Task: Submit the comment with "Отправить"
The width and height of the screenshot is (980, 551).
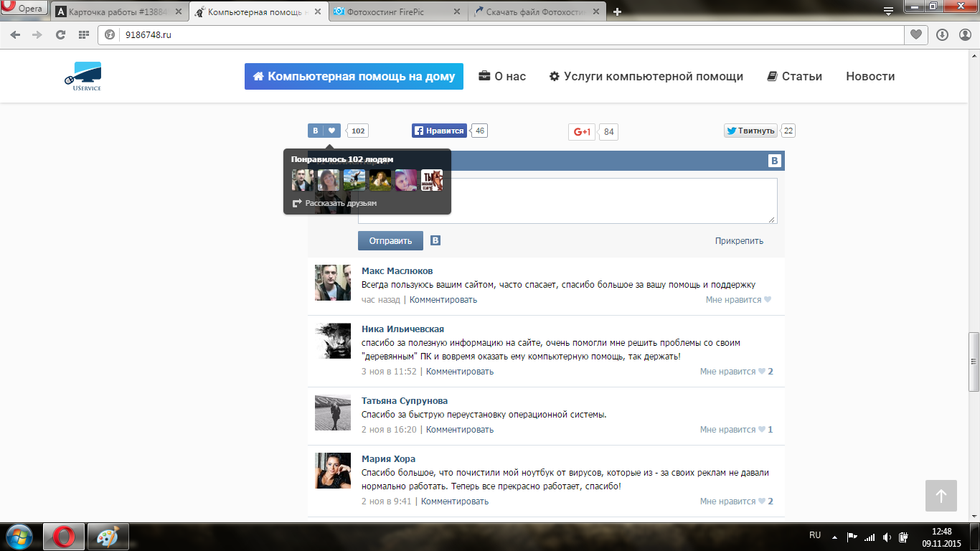Action: coord(390,241)
